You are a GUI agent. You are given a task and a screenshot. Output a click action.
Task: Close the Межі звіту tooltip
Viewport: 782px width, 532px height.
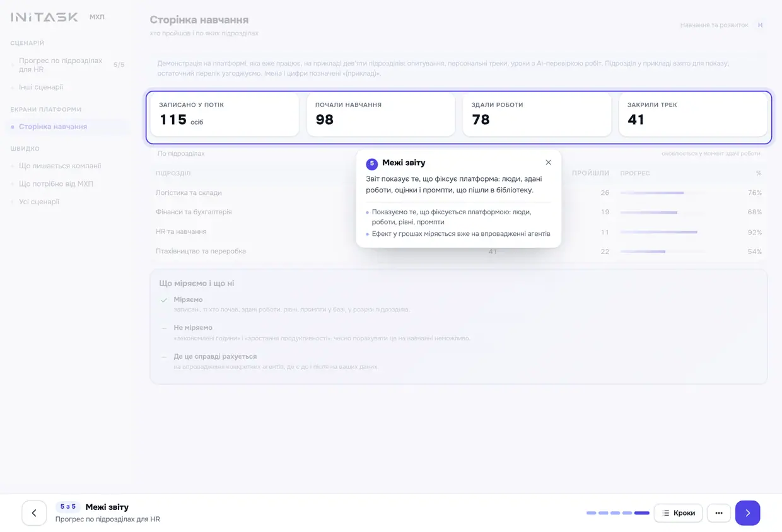click(548, 163)
